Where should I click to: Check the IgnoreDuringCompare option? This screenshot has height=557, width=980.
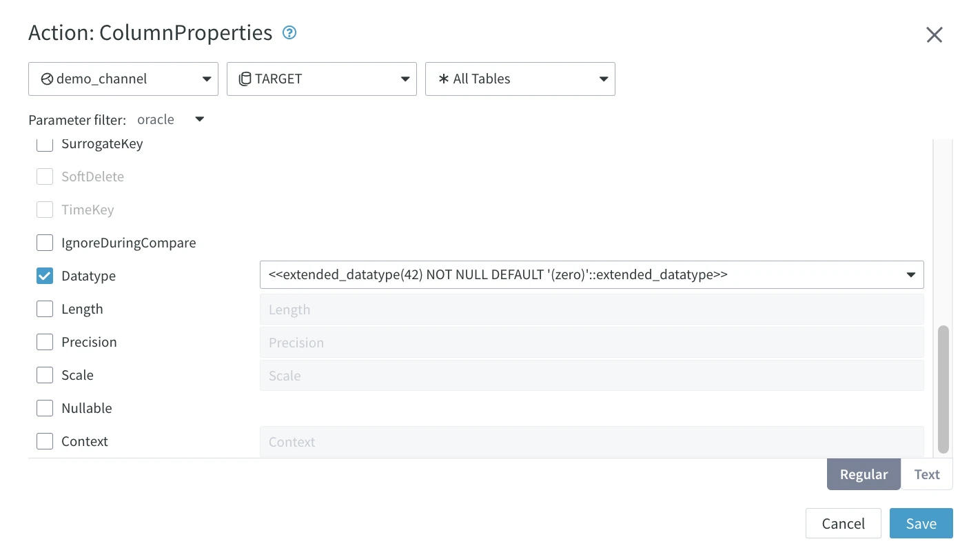pyautogui.click(x=44, y=243)
